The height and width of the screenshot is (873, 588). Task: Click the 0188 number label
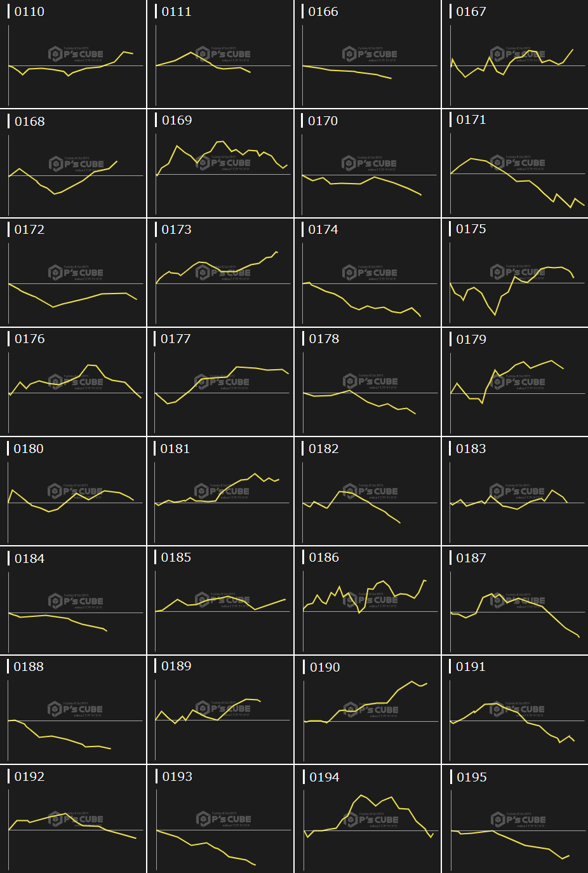(x=29, y=667)
